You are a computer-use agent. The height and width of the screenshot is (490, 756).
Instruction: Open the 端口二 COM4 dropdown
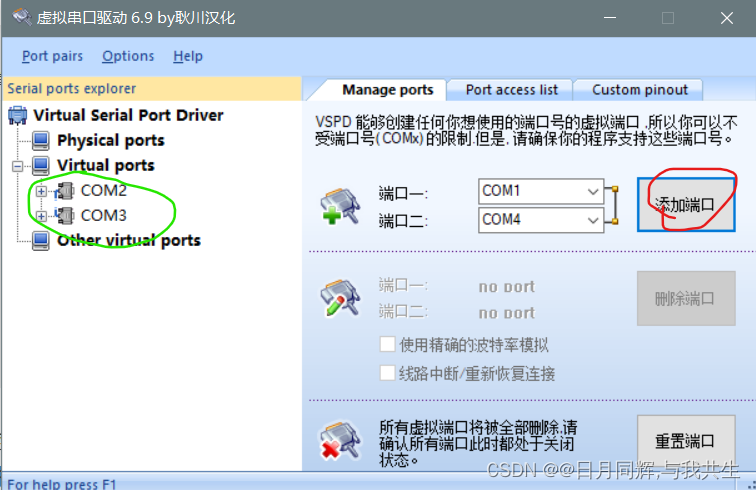[x=593, y=220]
